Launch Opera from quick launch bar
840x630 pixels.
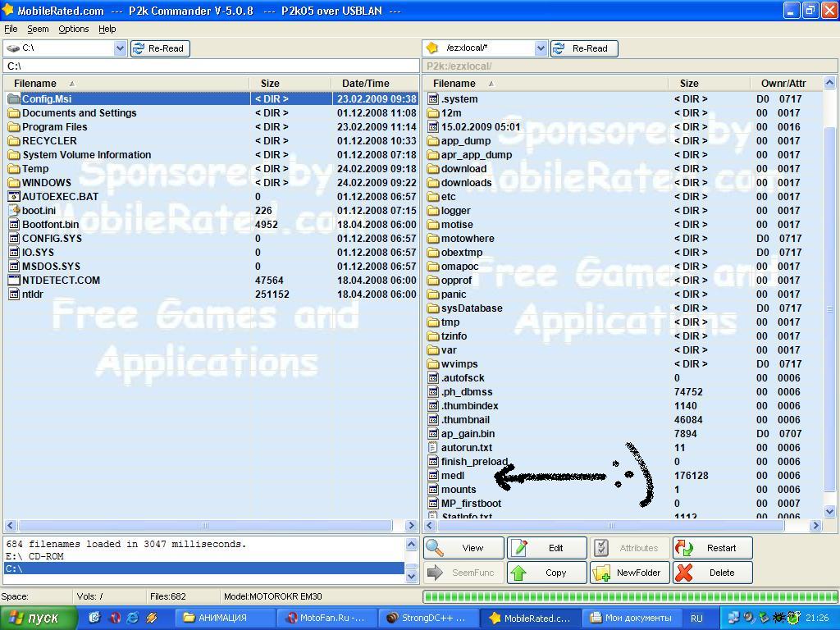click(114, 618)
